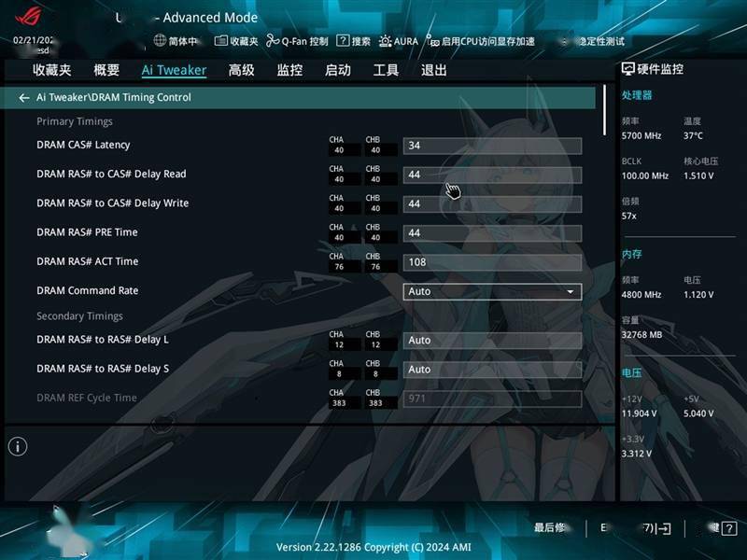Click the vertical scrollbar of timing list
The height and width of the screenshot is (560, 747).
tap(604, 110)
